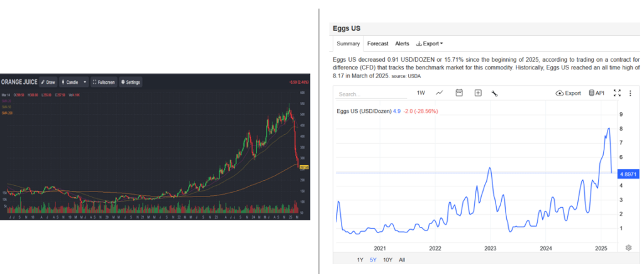Toggle the SMA 50 indicator label

(8, 106)
